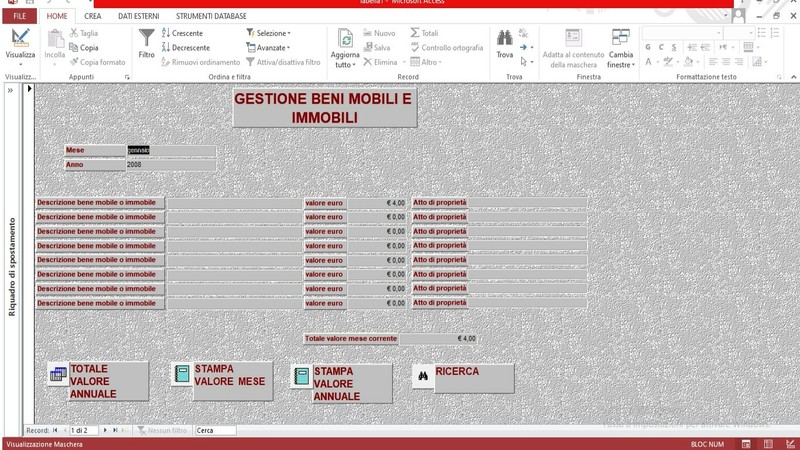This screenshot has height=450, width=800.
Task: Switch to form view status bar icon
Action: pyautogui.click(x=746, y=444)
